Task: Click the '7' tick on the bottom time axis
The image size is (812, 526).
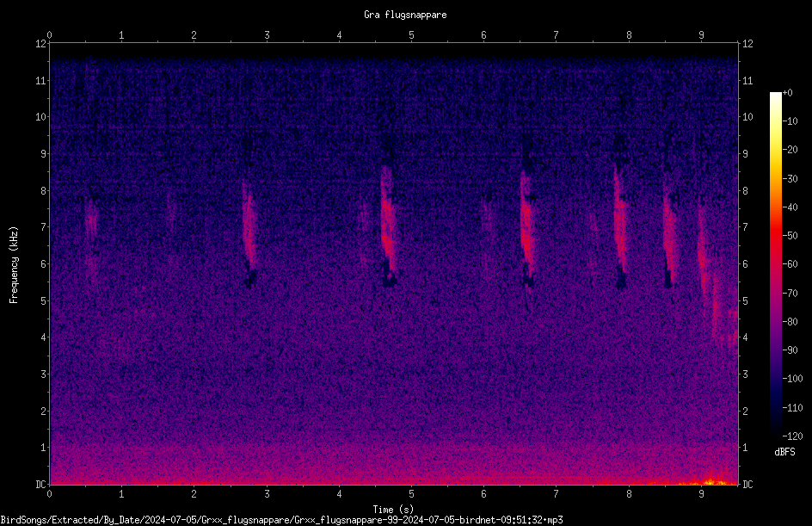Action: pos(557,494)
